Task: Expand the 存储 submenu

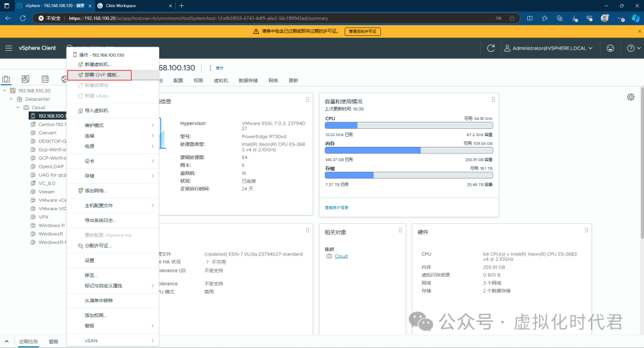Action: point(113,175)
